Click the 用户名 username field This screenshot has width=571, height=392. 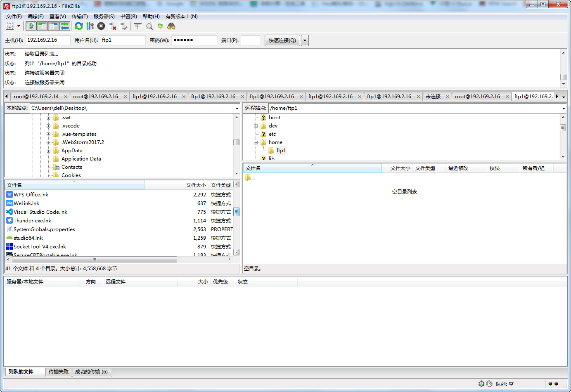click(123, 40)
